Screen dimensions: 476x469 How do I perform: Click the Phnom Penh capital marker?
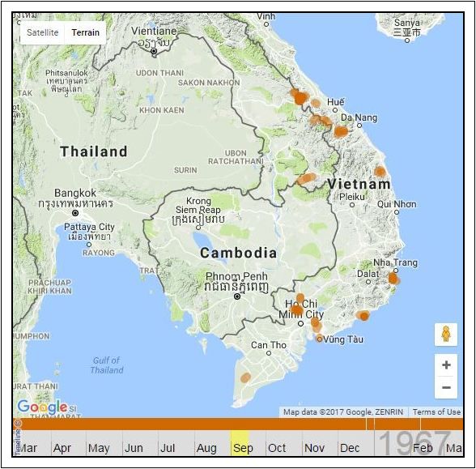[x=237, y=296]
